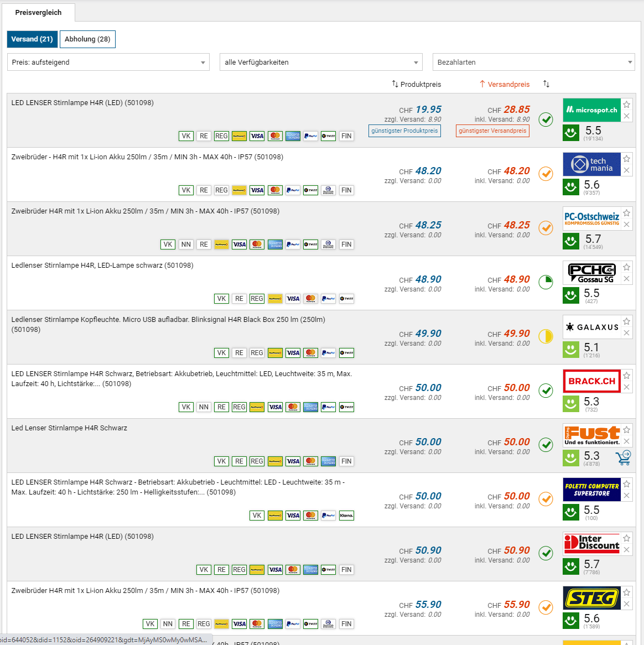Favorite tech mania with the star icon
Image resolution: width=644 pixels, height=645 pixels.
[626, 159]
